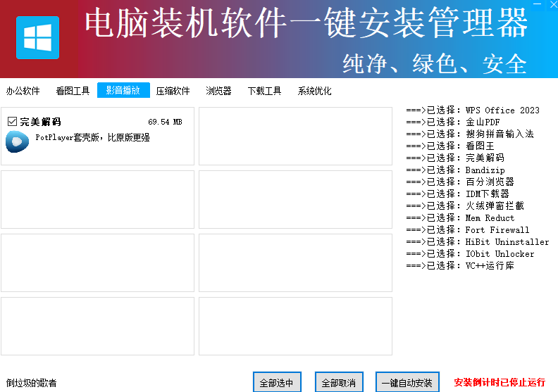Click the red 安装倒计时已停止运行 status text
This screenshot has height=392, width=558.
(500, 383)
